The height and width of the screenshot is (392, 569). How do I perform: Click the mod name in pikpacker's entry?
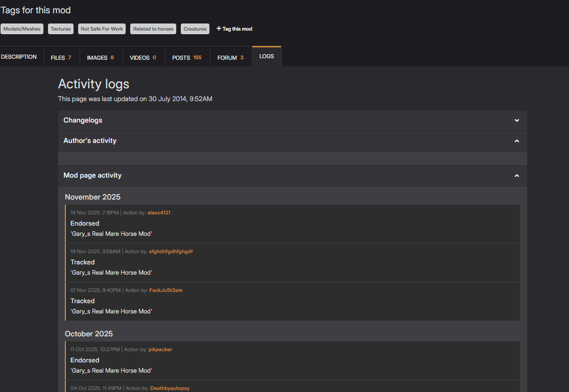111,371
